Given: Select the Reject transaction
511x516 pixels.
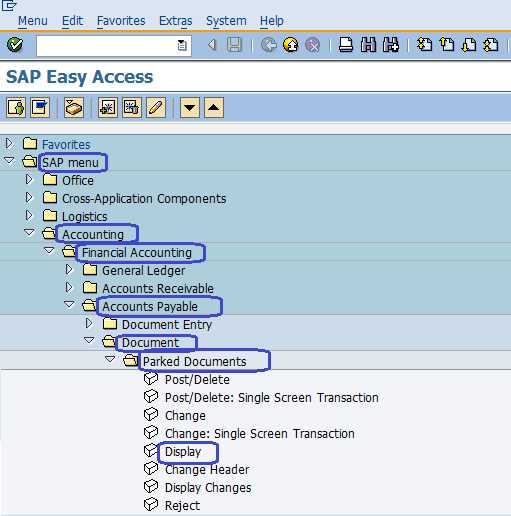Looking at the screenshot, I should click(182, 506).
